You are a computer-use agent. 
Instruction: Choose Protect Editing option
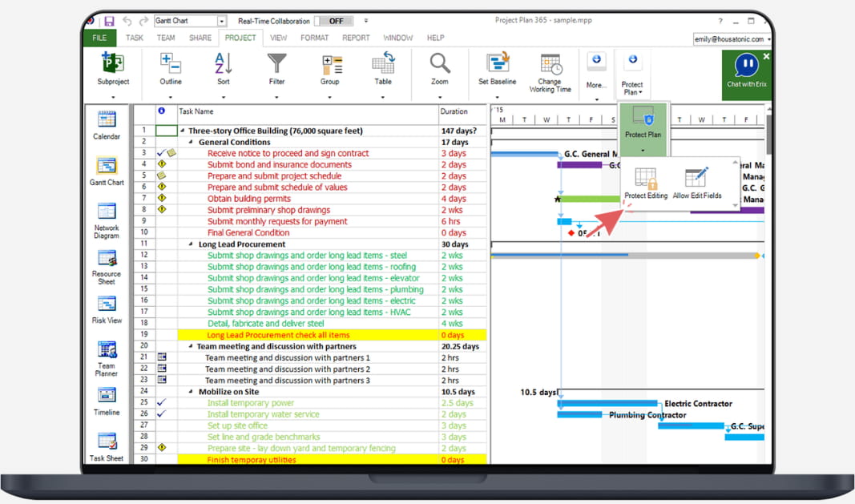click(646, 183)
